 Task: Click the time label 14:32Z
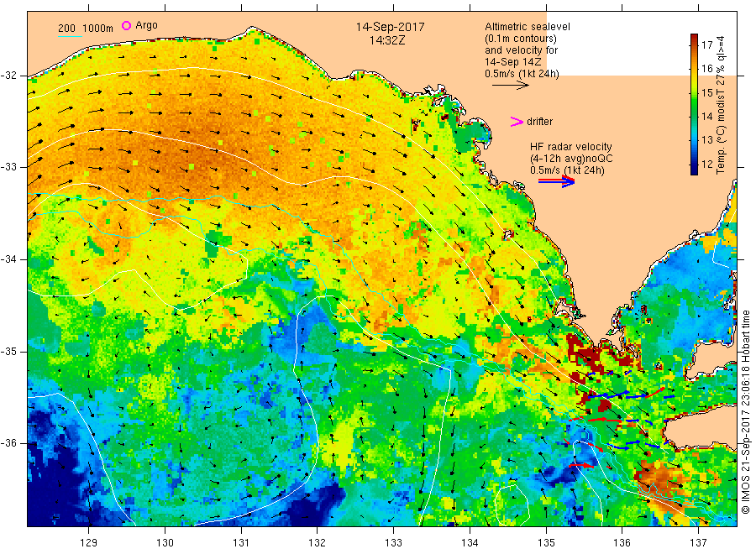click(387, 41)
